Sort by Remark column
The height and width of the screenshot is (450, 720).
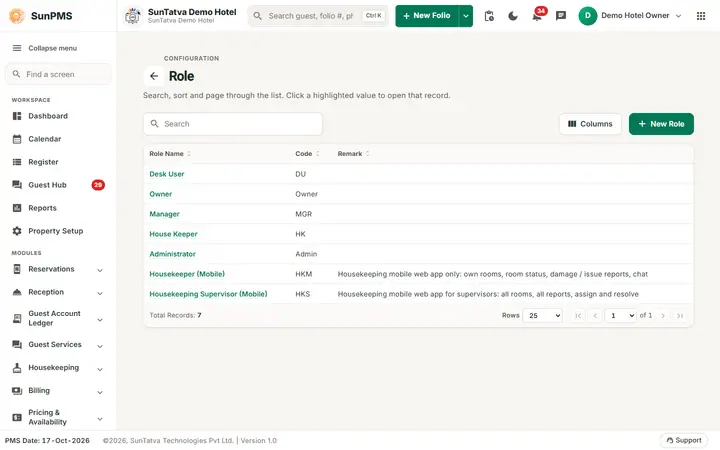(353, 154)
